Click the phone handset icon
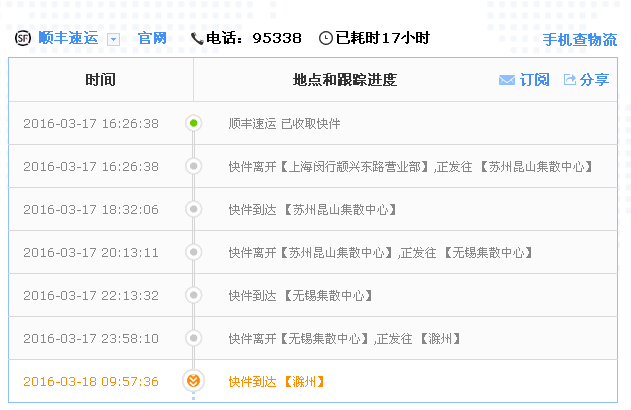Viewport: 631px width, 410px height. (196, 38)
